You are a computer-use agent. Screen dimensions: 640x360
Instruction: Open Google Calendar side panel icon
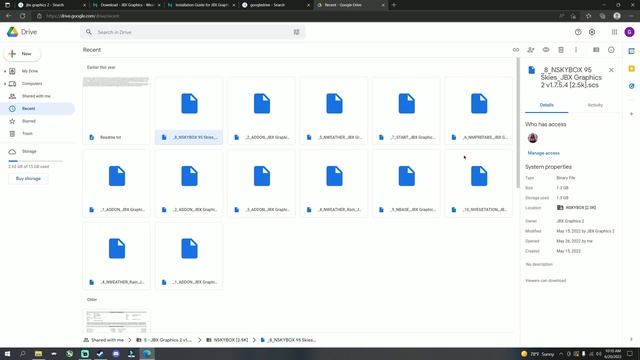(631, 51)
